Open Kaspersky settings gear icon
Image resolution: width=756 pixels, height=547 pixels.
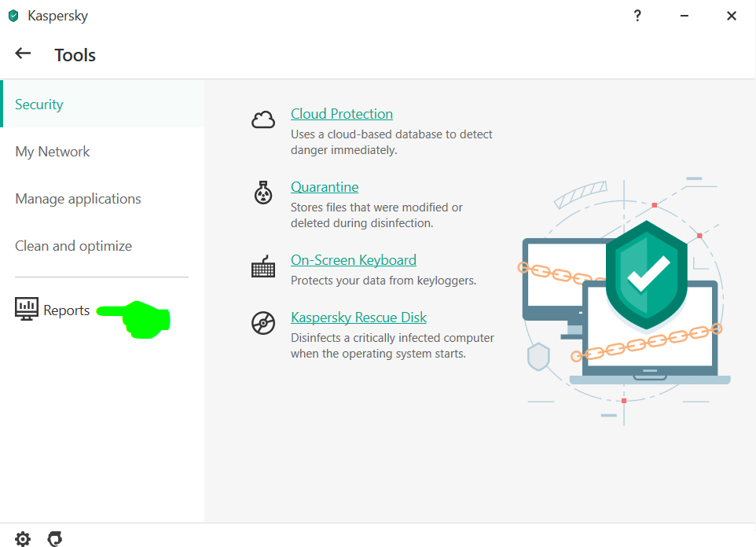click(23, 538)
